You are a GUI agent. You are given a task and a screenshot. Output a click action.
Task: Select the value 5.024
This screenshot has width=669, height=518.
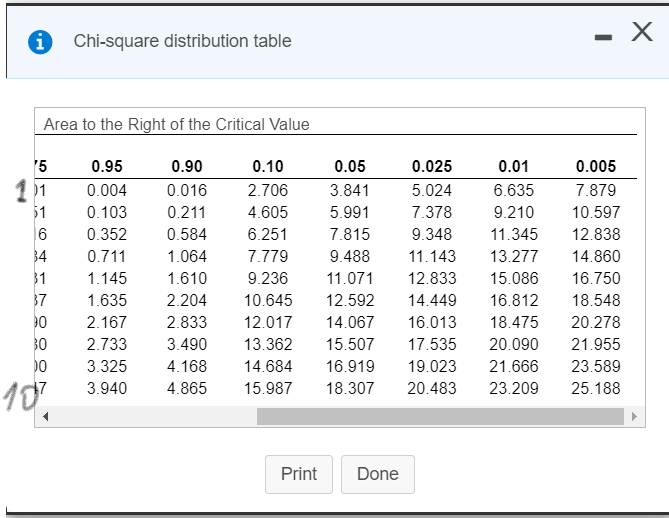432,190
